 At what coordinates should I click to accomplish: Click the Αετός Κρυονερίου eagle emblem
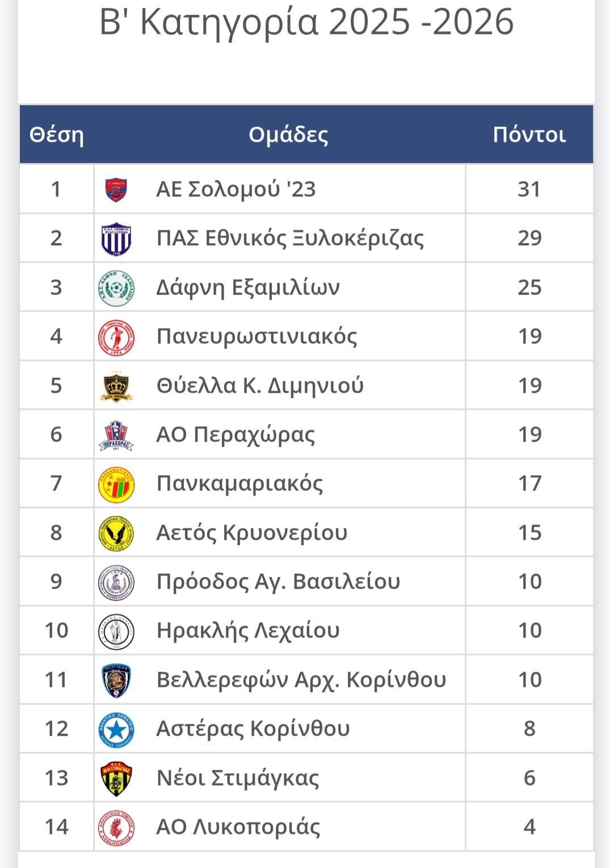pyautogui.click(x=116, y=534)
